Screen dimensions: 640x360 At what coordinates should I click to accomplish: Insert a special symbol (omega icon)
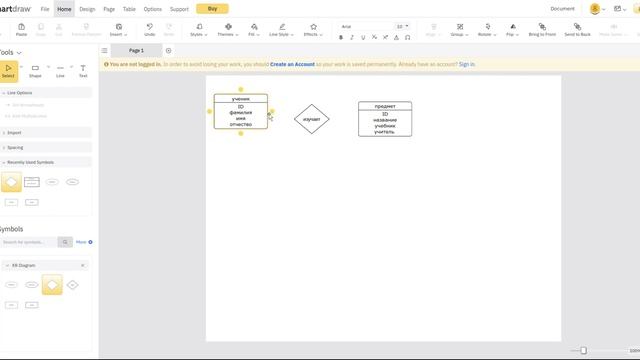click(407, 38)
